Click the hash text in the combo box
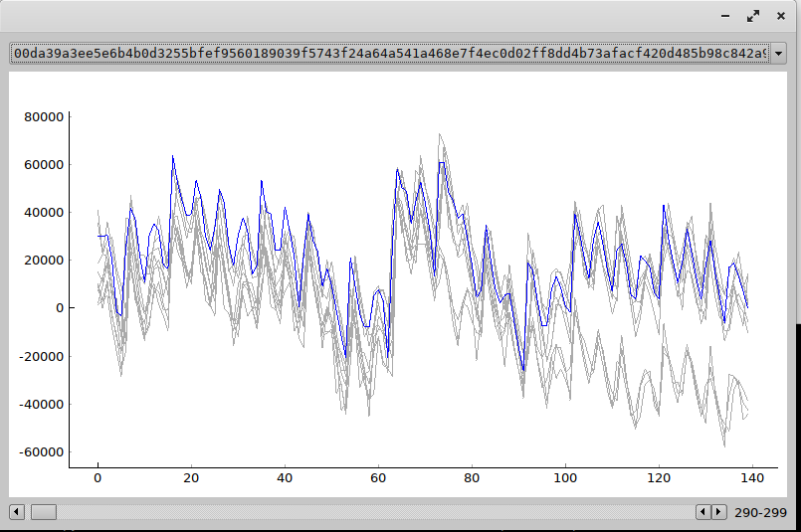Image resolution: width=801 pixels, height=532 pixels. [390, 54]
